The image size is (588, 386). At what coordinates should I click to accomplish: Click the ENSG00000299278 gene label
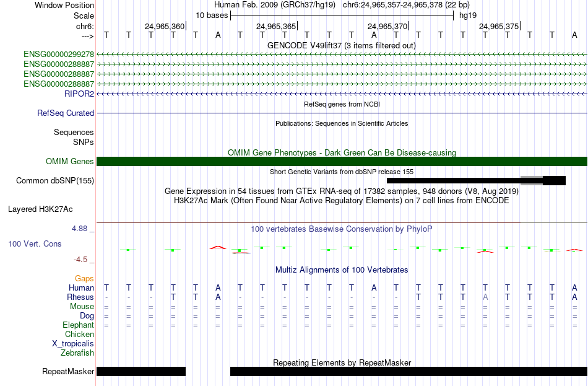point(59,55)
